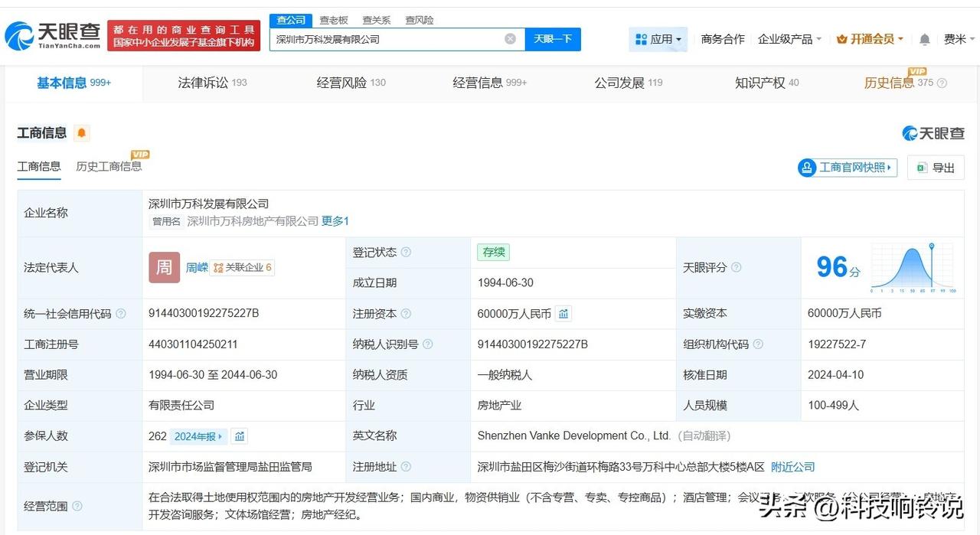Open 知识产权 40 tab

pos(766,83)
